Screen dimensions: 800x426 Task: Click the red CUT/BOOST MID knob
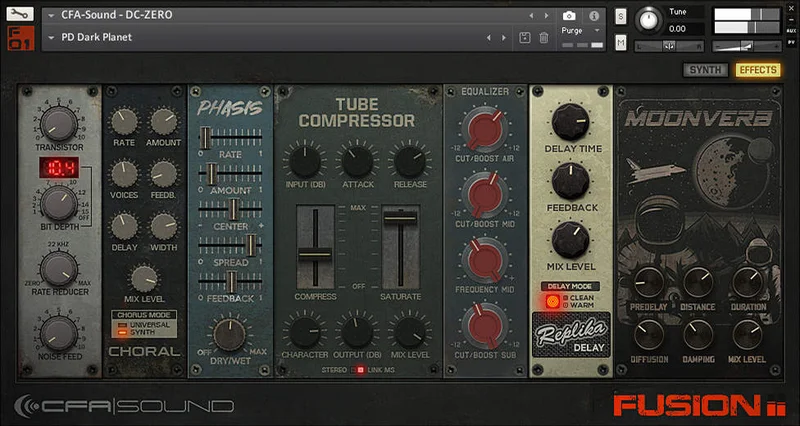[x=485, y=195]
